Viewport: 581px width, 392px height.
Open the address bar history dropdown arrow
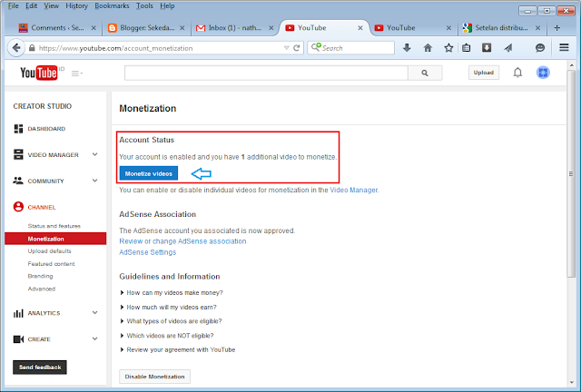pyautogui.click(x=287, y=48)
